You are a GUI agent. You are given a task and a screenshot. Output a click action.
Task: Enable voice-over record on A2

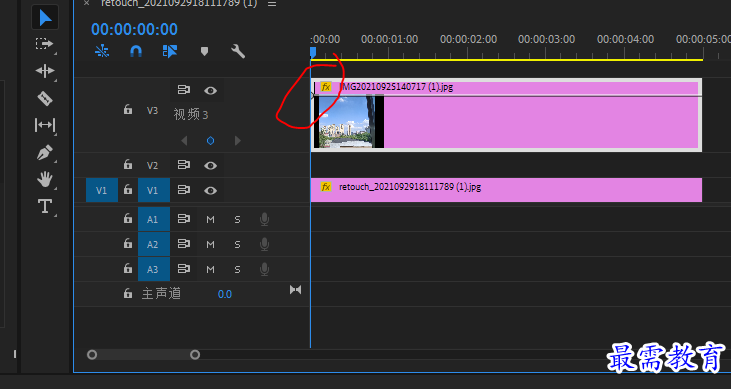[264, 244]
